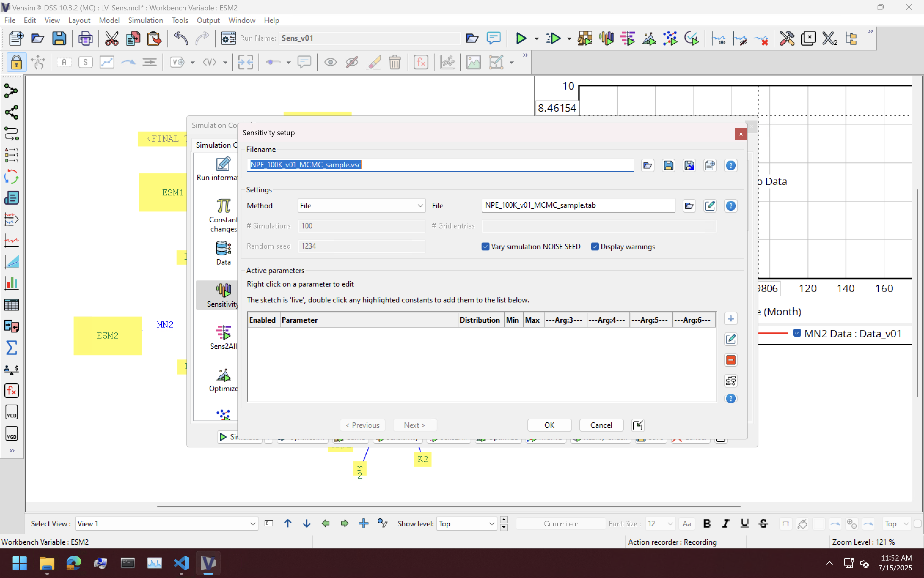
Task: Select the Delete trash can sketch tool
Action: point(395,62)
